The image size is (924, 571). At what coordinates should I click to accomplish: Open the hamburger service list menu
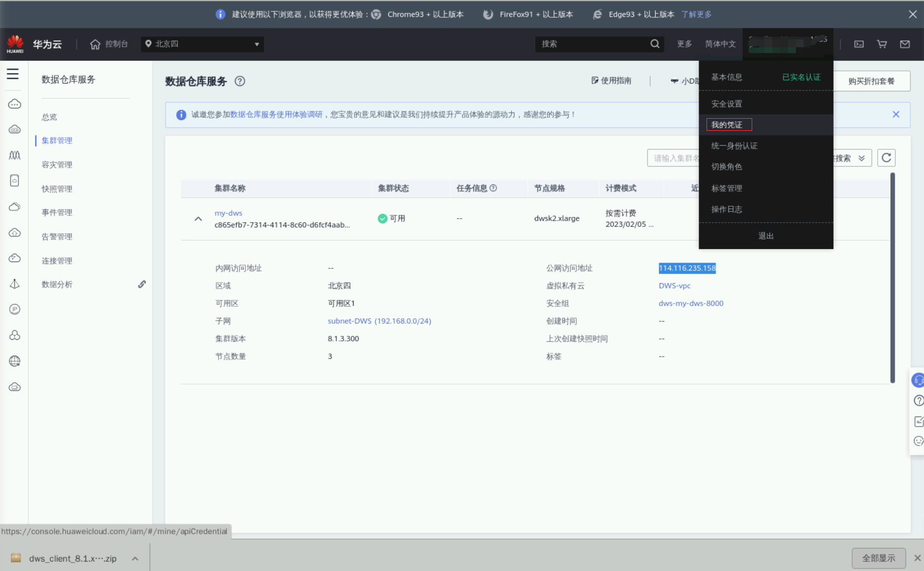coord(13,74)
